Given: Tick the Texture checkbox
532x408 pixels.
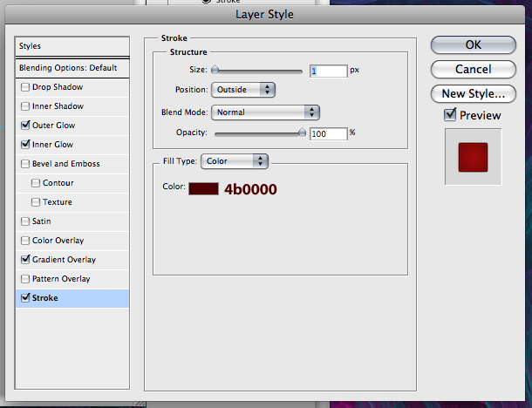Looking at the screenshot, I should pyautogui.click(x=36, y=202).
